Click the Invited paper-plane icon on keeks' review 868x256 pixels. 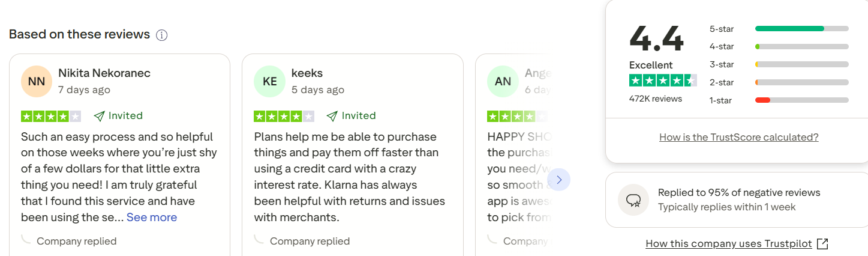pos(332,116)
